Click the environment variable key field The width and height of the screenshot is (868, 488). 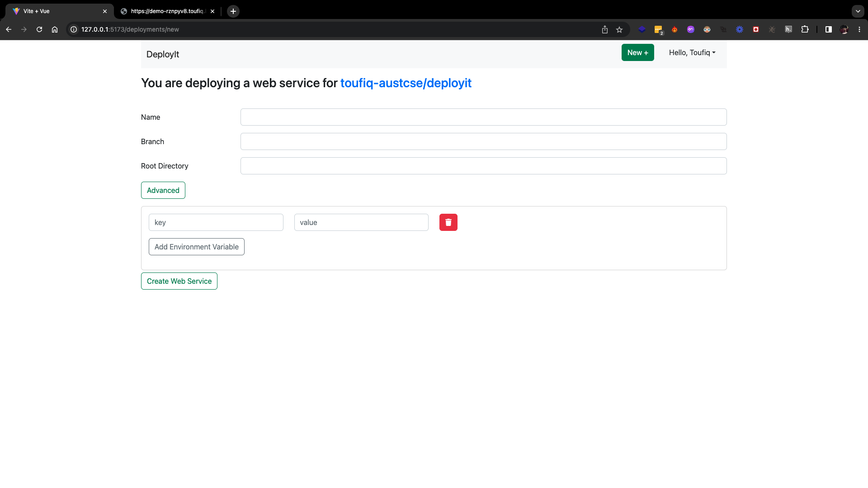click(216, 222)
